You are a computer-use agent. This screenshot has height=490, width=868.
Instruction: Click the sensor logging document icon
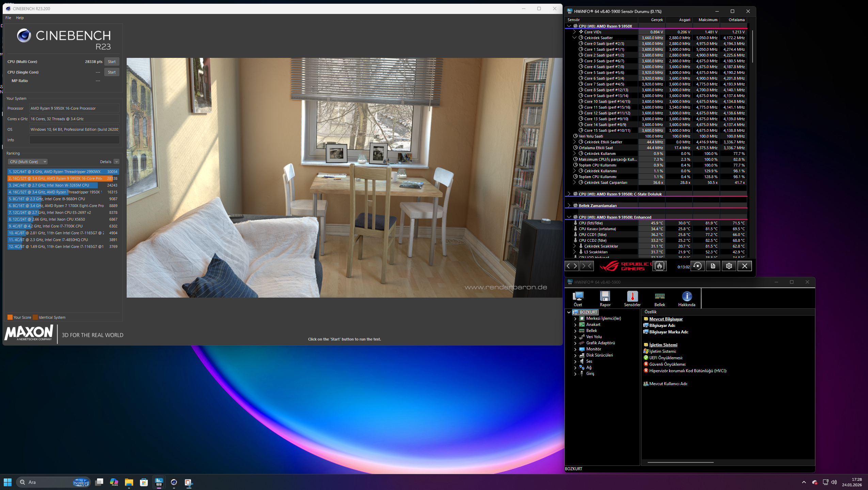[713, 266]
